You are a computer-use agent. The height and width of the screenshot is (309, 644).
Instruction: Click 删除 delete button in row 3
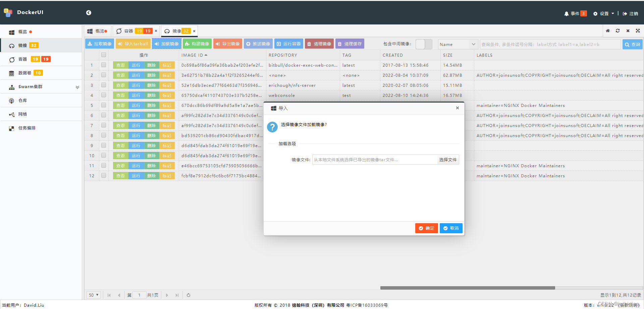[x=152, y=85]
